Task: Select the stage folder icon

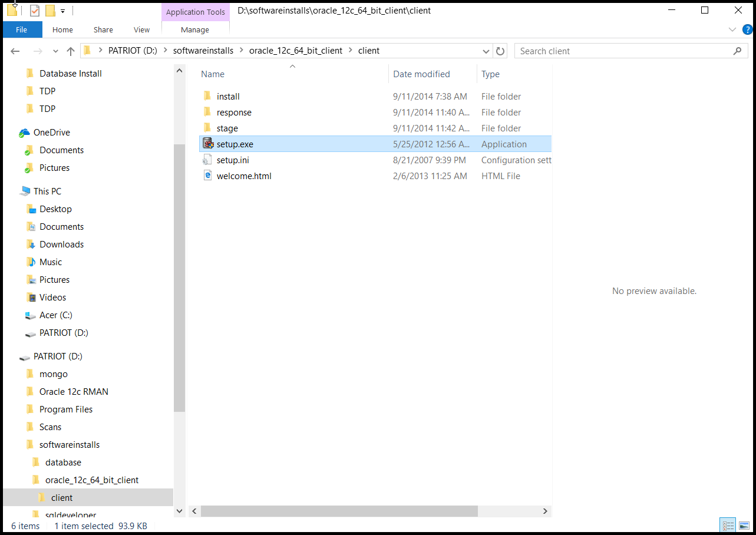Action: point(207,128)
